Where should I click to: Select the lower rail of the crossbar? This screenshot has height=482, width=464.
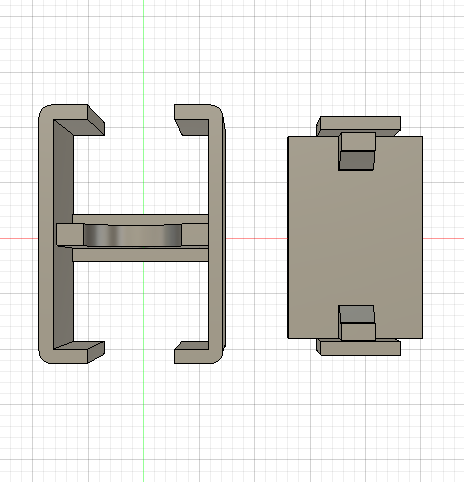[140, 255]
